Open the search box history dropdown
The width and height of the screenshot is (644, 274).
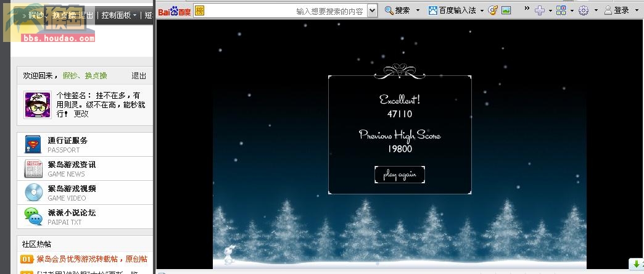coord(372,11)
